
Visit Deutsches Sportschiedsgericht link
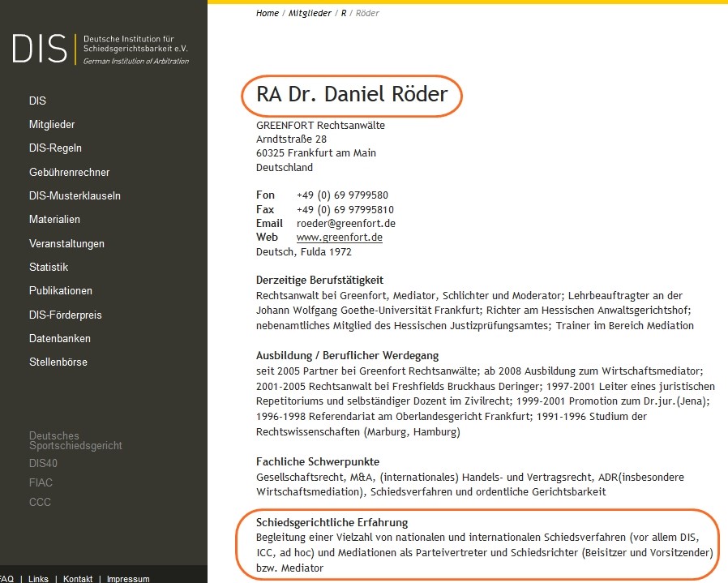[75, 441]
